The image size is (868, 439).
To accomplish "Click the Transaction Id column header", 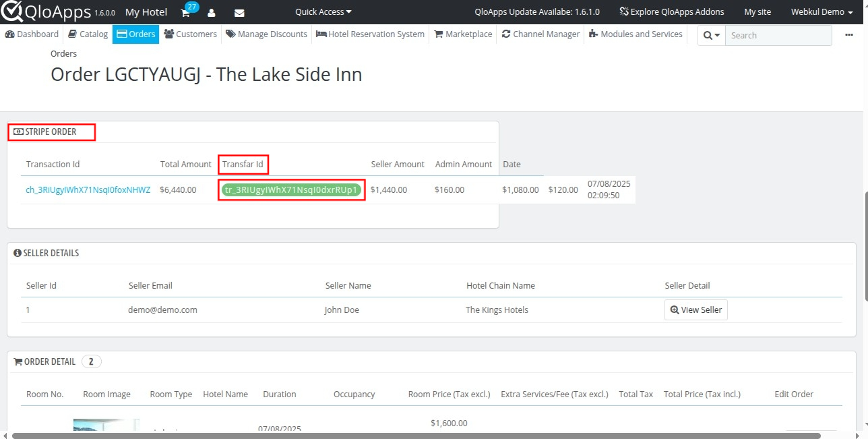I will pyautogui.click(x=53, y=165).
